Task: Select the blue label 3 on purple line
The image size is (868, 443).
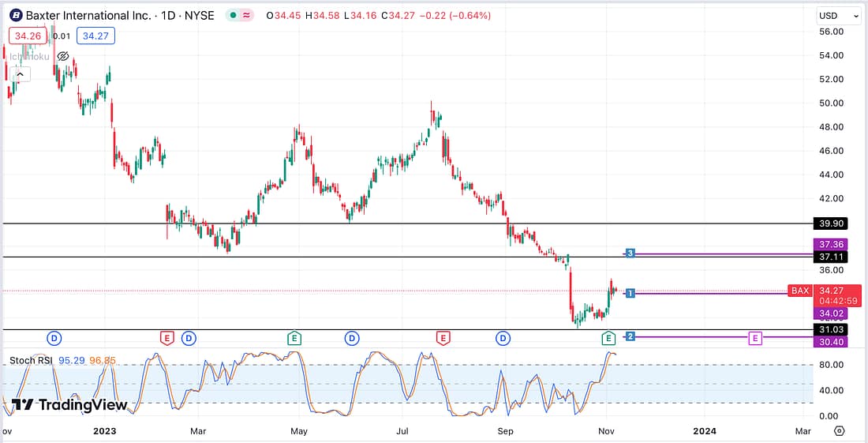Action: click(x=630, y=253)
